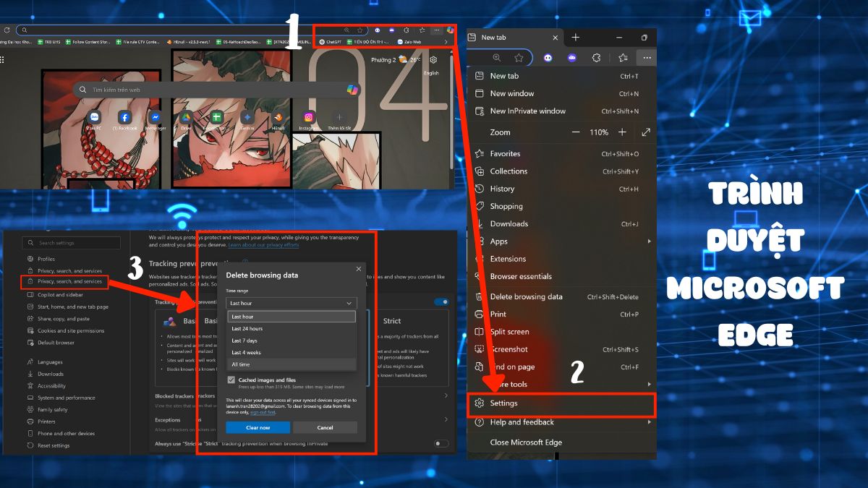Select New InPrivate window in Edge menu
The width and height of the screenshot is (868, 488).
[561, 111]
